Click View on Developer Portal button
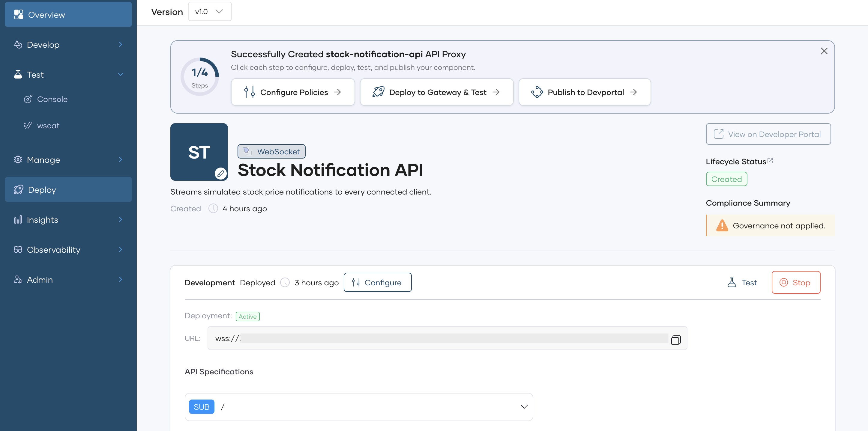 pos(768,134)
